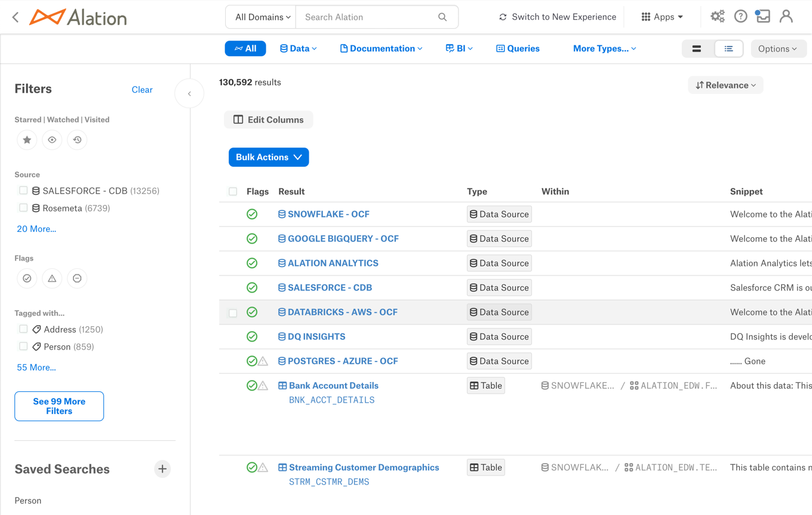812x515 pixels.
Task: Click the endorsed icon for DQ INSIGHTS
Action: [x=252, y=336]
